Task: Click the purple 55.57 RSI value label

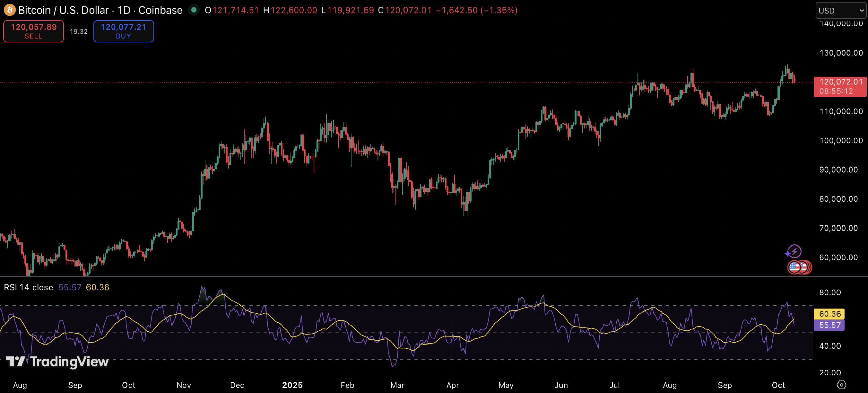Action: point(829,325)
